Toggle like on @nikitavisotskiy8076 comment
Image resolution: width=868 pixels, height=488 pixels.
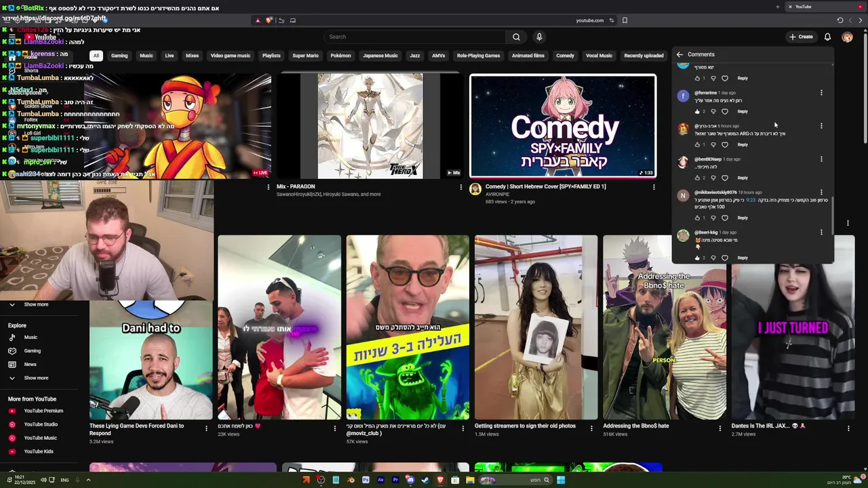tap(697, 218)
